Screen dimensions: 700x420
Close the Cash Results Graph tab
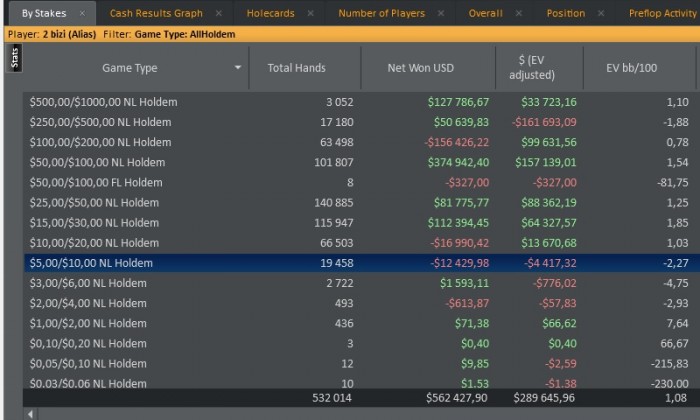point(219,14)
